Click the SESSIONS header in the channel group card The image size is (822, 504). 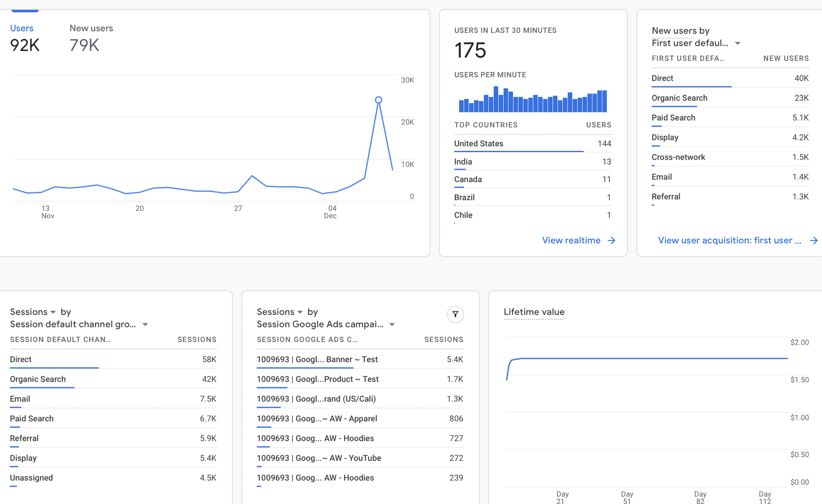tap(197, 340)
